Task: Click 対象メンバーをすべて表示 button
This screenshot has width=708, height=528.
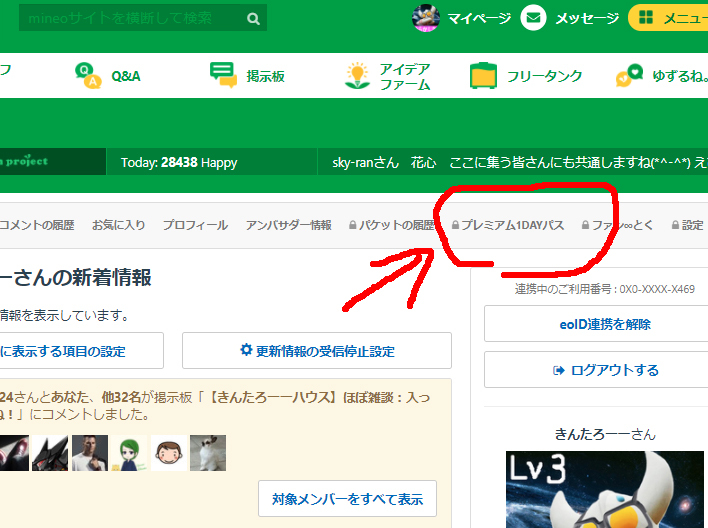Action: click(x=347, y=498)
